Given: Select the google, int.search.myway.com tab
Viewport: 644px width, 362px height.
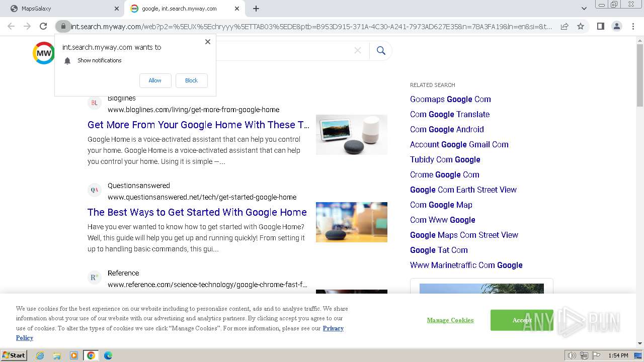Looking at the screenshot, I should point(184,9).
